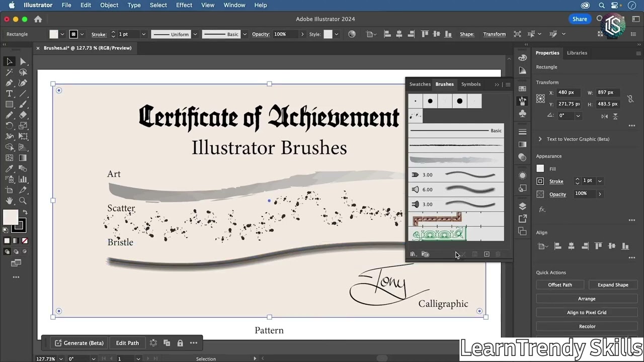644x362 pixels.
Task: Select the Artboard tool
Action: tap(10, 190)
